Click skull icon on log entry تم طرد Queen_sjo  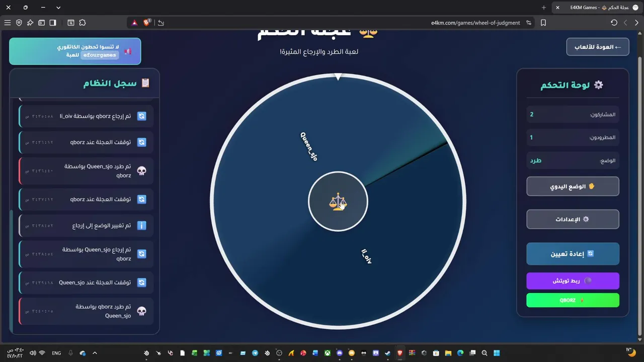[142, 171]
